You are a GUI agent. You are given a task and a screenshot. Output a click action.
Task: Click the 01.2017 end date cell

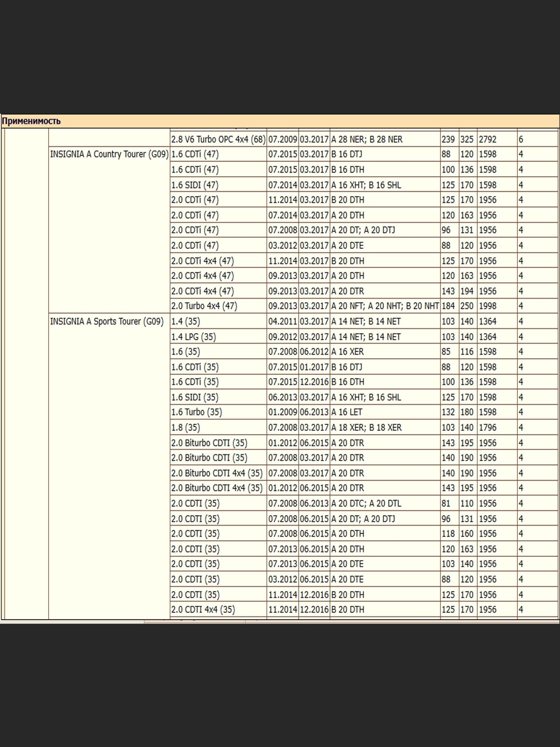[314, 367]
